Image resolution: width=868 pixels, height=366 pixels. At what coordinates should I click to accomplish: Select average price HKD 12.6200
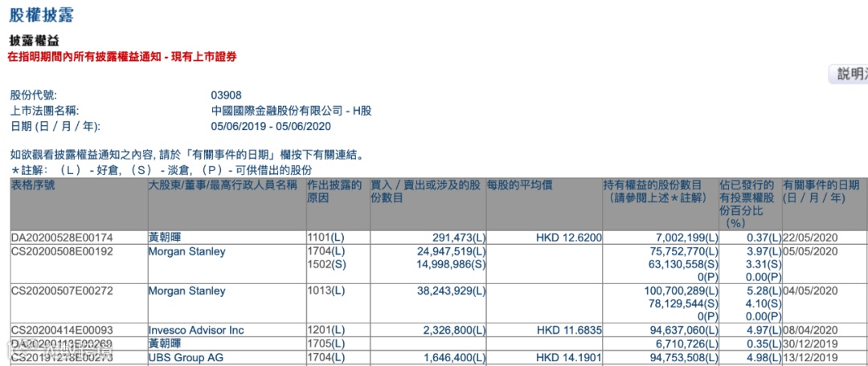pos(569,238)
